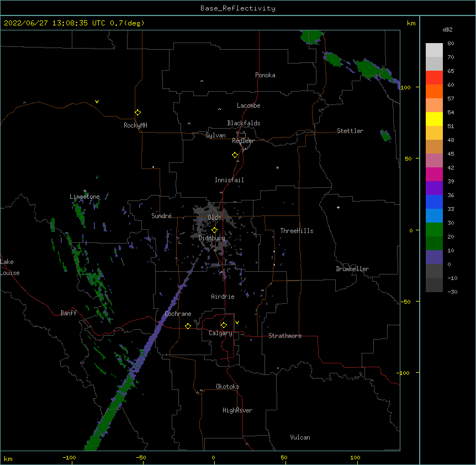The height and width of the screenshot is (465, 476).
Task: Click the ThreeHills label
Action: tap(297, 231)
